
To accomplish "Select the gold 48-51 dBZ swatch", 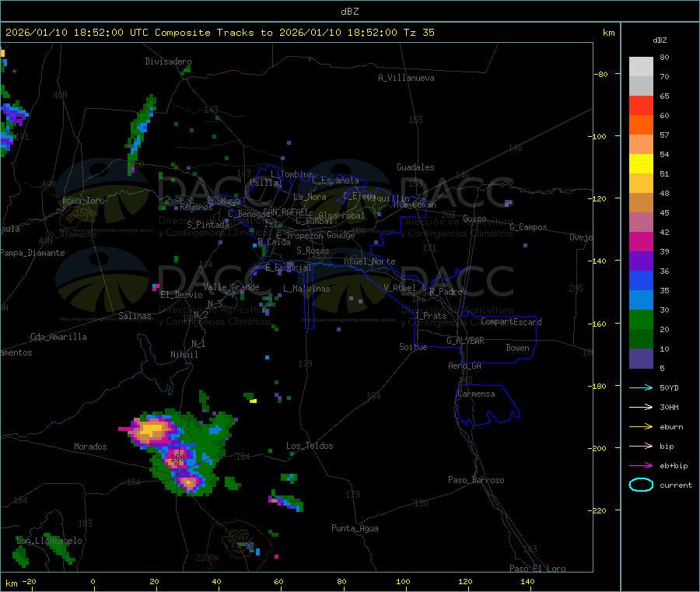I will [x=641, y=183].
